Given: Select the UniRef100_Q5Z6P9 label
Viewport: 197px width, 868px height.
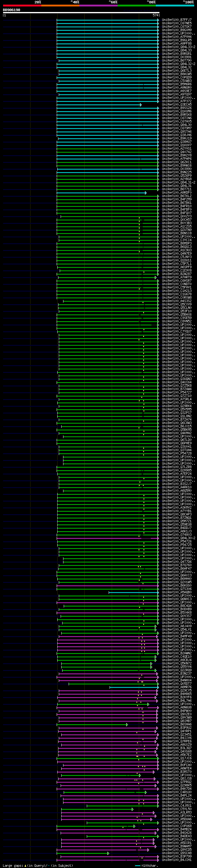Looking at the screenshot, I should (177, 176).
